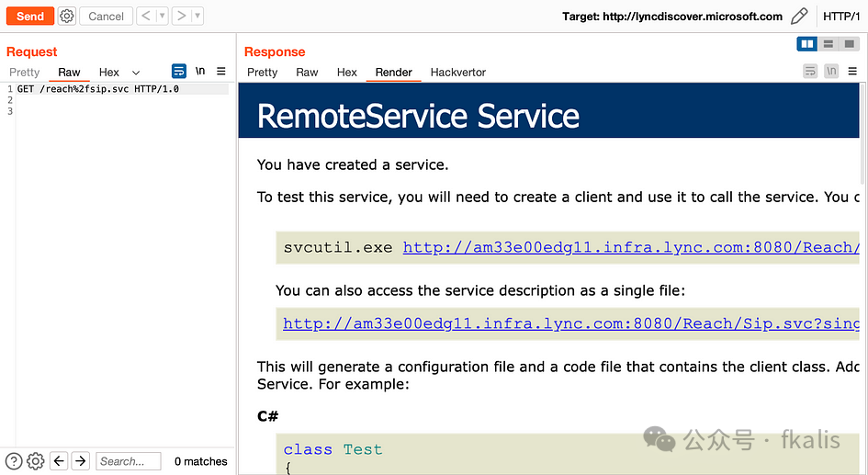
Task: Toggle request word wrap icon
Action: (x=179, y=71)
